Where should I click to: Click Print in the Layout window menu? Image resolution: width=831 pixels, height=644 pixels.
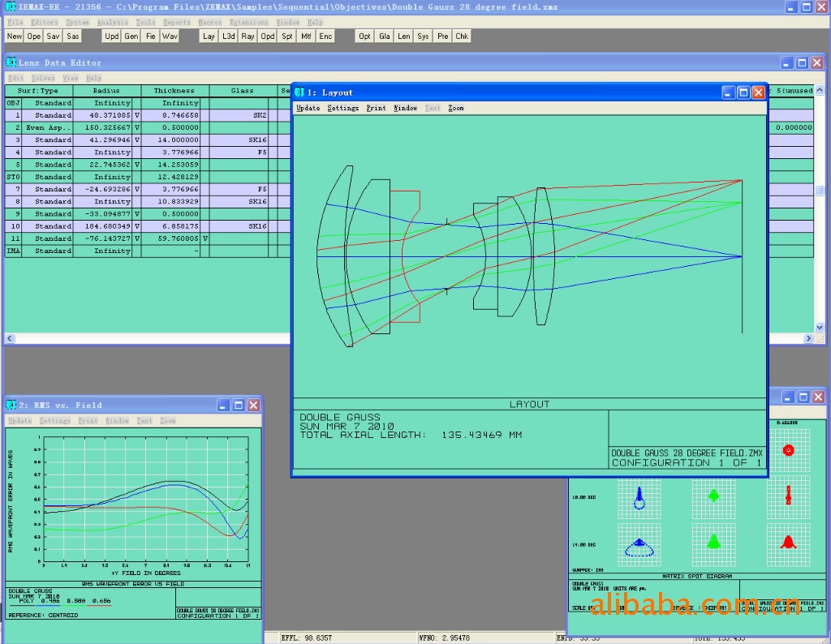(377, 108)
